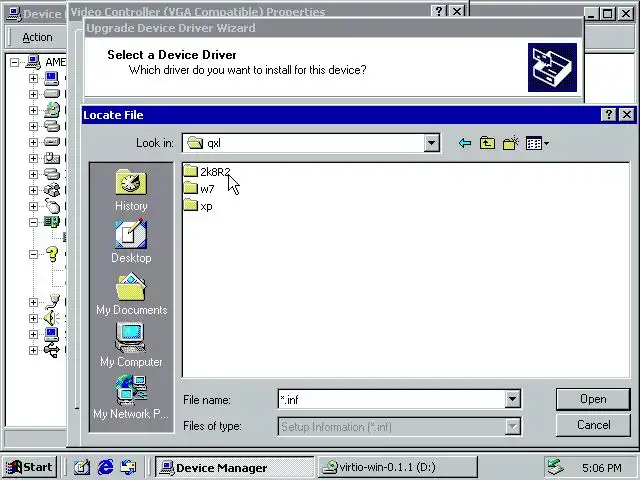Select the mouse device icon in Device Manager
640x480 pixels.
click(x=52, y=206)
